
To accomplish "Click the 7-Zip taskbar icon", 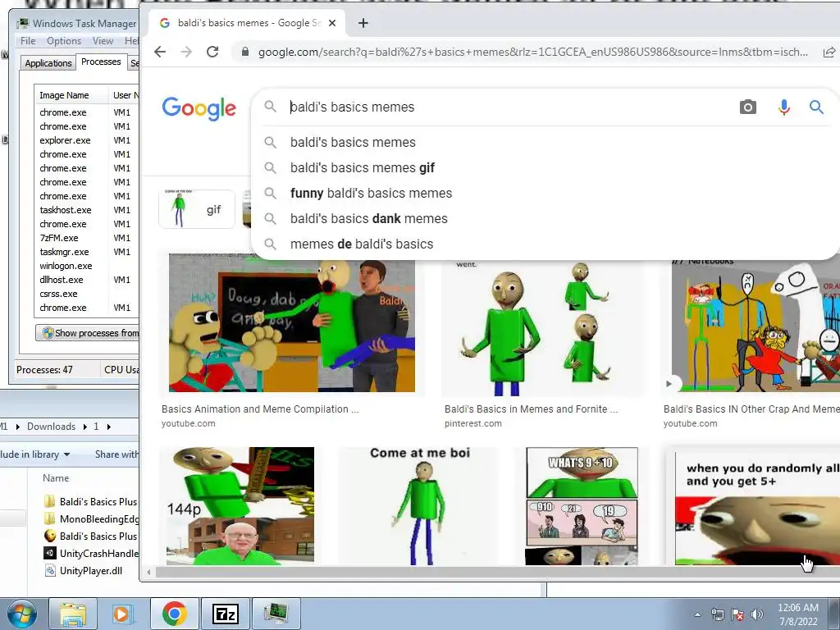I will point(226,614).
